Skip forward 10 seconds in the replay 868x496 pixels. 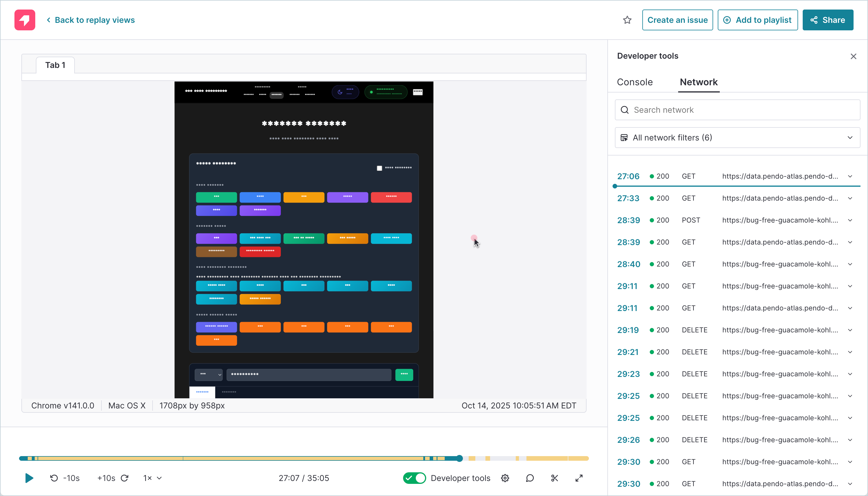pos(113,478)
